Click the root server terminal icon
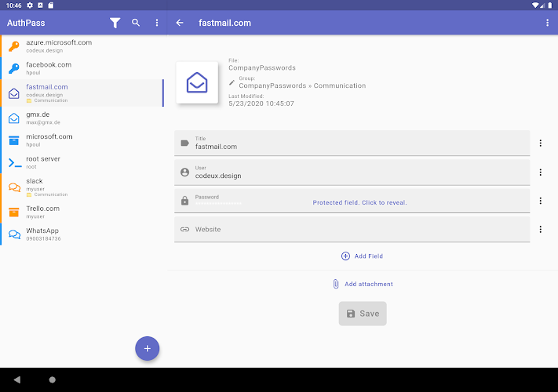558x392 pixels. point(15,163)
